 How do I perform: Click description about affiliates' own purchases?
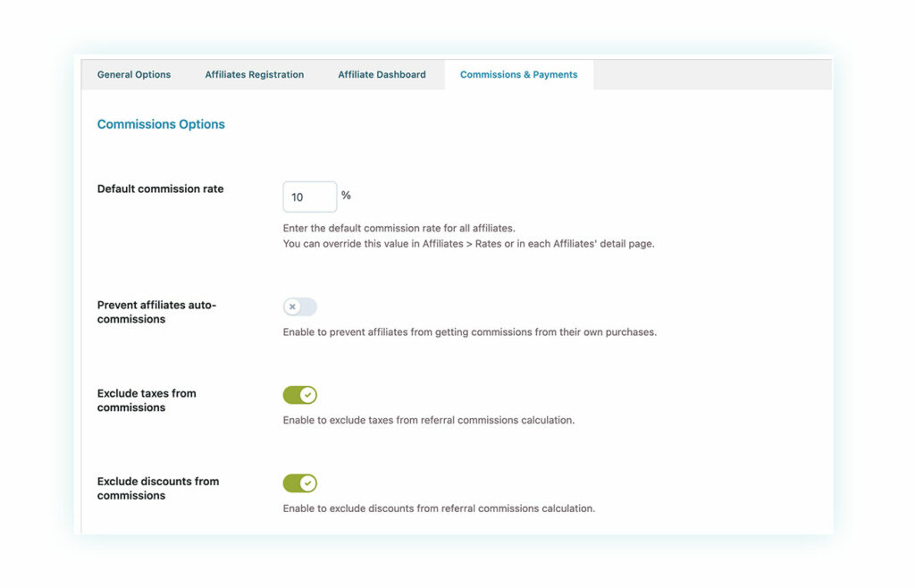pyautogui.click(x=470, y=332)
